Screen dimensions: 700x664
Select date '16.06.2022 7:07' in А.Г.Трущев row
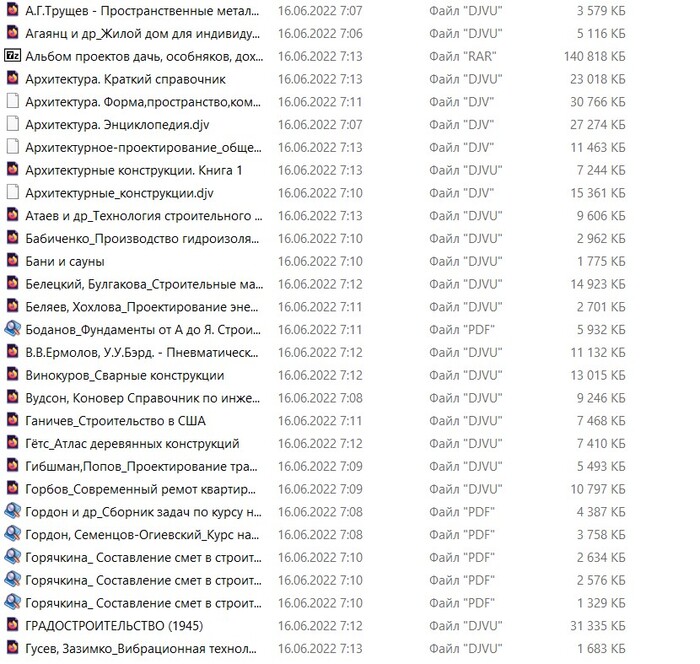point(320,11)
